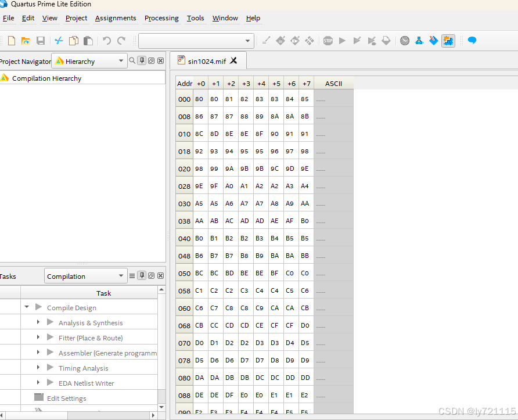Toggle pin on Project Navigator panel

tap(142, 60)
